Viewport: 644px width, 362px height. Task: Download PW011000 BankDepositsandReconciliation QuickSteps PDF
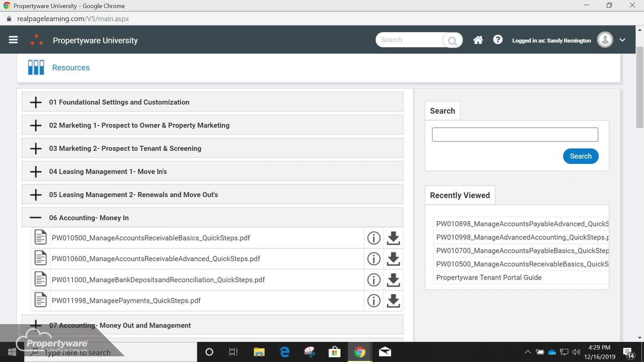click(393, 280)
